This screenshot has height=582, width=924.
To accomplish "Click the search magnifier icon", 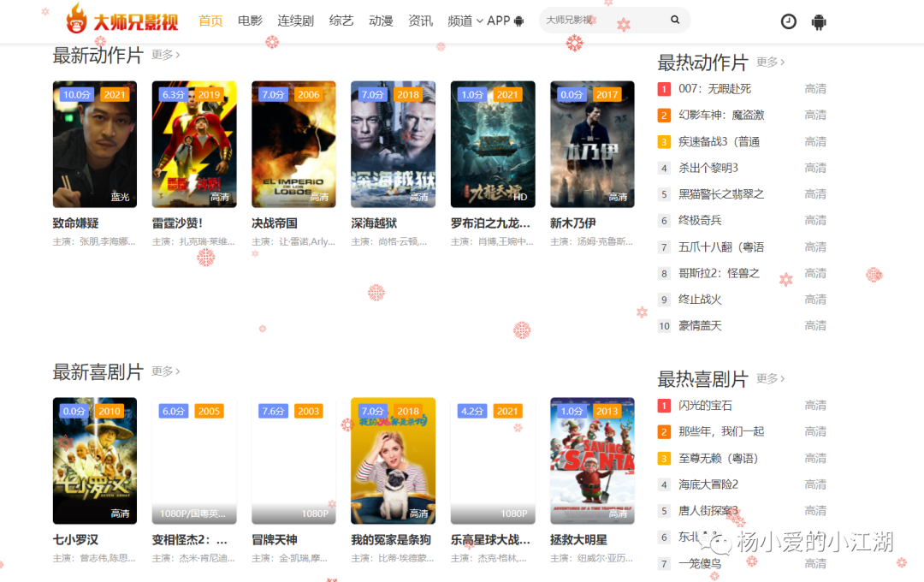I will [675, 20].
